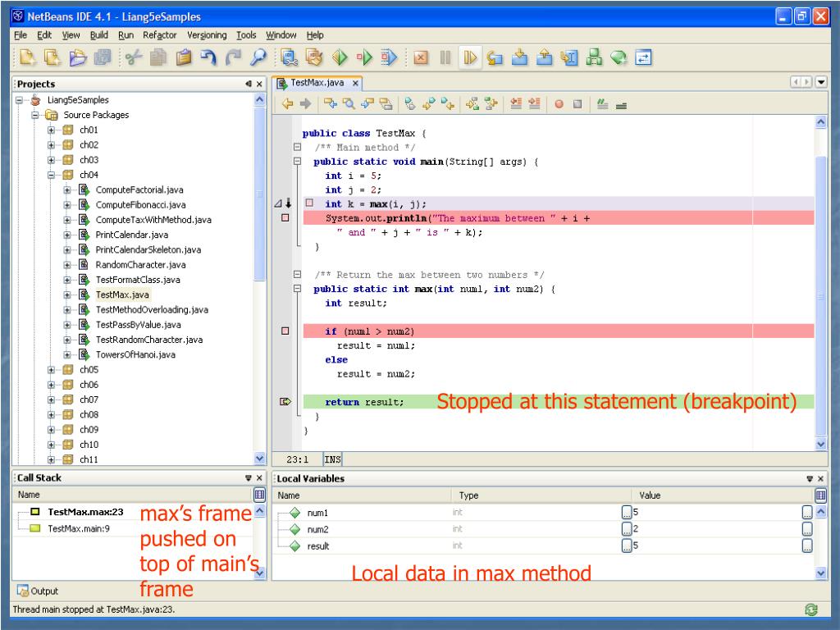
Task: Sort by the Type column header
Action: coord(542,495)
